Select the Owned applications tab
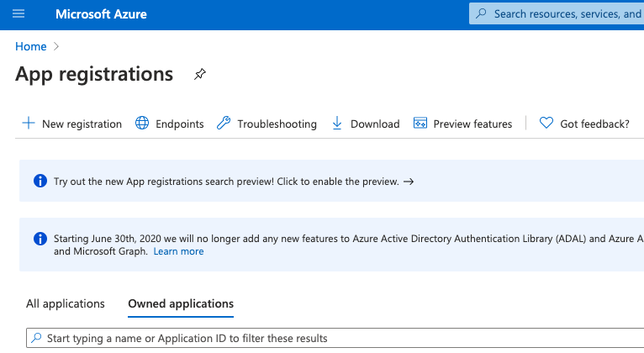Screen dimensions: 644x353 (x=181, y=303)
